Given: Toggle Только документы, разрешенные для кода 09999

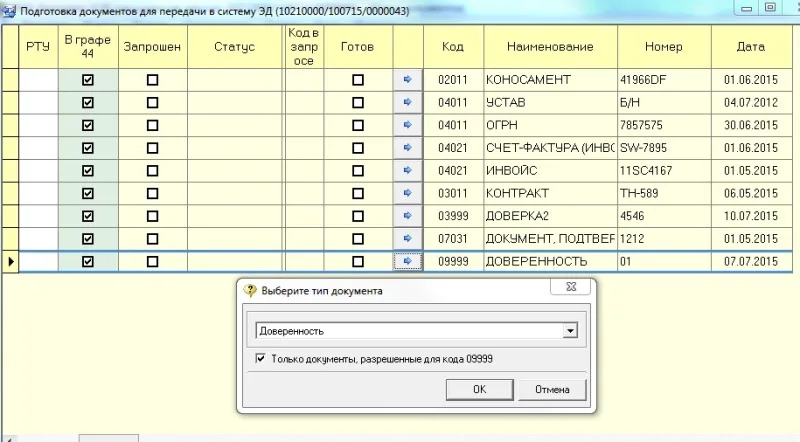Looking at the screenshot, I should [x=260, y=358].
